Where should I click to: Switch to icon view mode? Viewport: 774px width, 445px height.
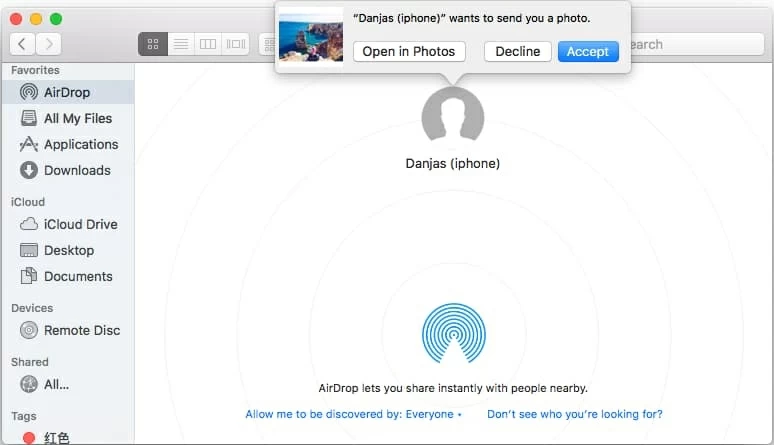coord(153,44)
